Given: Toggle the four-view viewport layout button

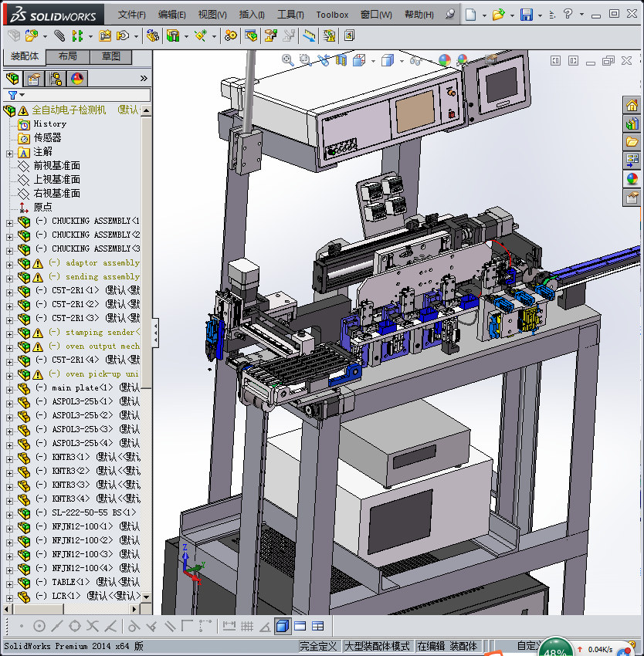Looking at the screenshot, I should click(317, 626).
